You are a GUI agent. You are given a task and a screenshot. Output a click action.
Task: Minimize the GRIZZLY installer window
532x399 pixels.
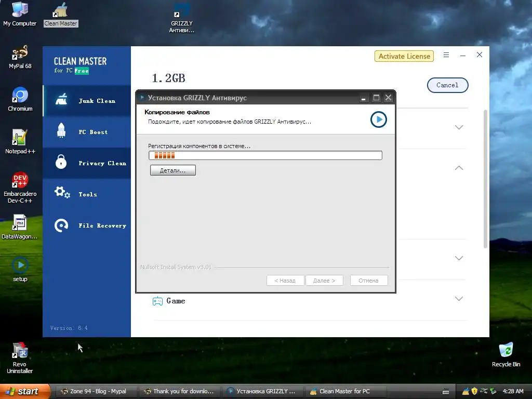point(363,98)
